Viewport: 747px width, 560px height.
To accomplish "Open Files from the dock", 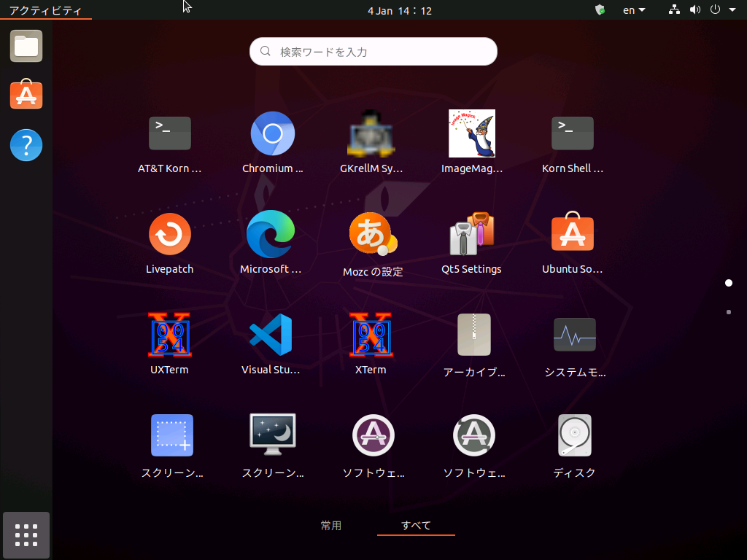I will (x=26, y=46).
